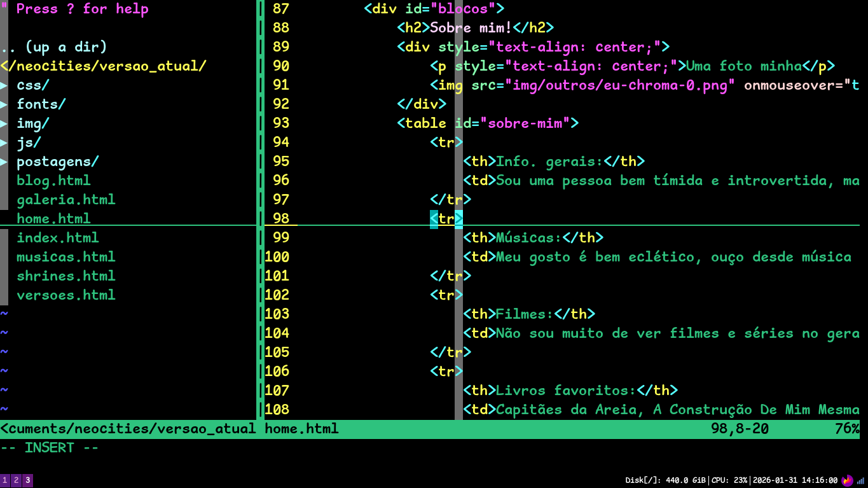Open galeria.html in the file tree
The width and height of the screenshot is (868, 488).
point(65,199)
